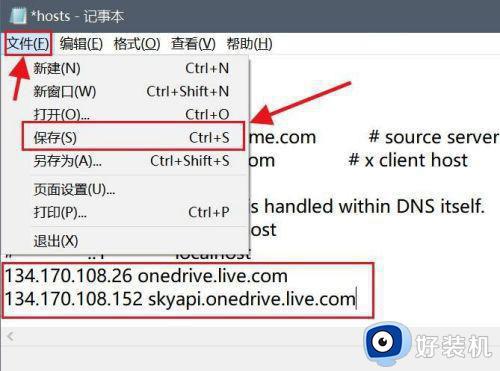This screenshot has width=500, height=371.
Task: Open the 格式(O) menu
Action: click(137, 44)
